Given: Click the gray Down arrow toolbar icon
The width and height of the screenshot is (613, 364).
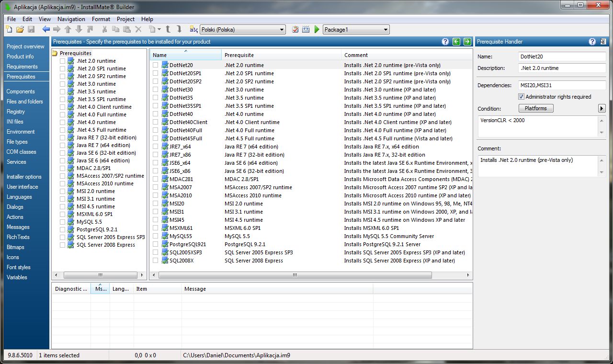Looking at the screenshot, I should coord(79,30).
